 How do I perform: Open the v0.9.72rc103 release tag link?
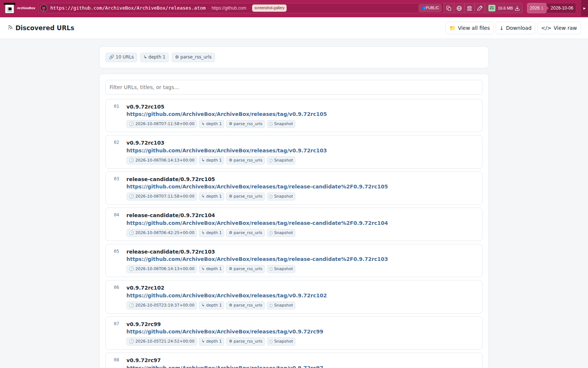coord(227,151)
